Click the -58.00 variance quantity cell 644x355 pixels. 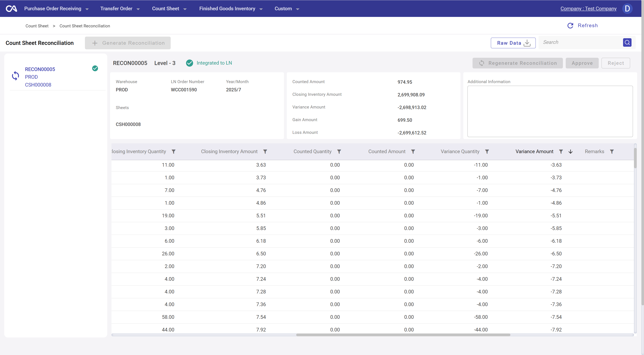coord(481,317)
